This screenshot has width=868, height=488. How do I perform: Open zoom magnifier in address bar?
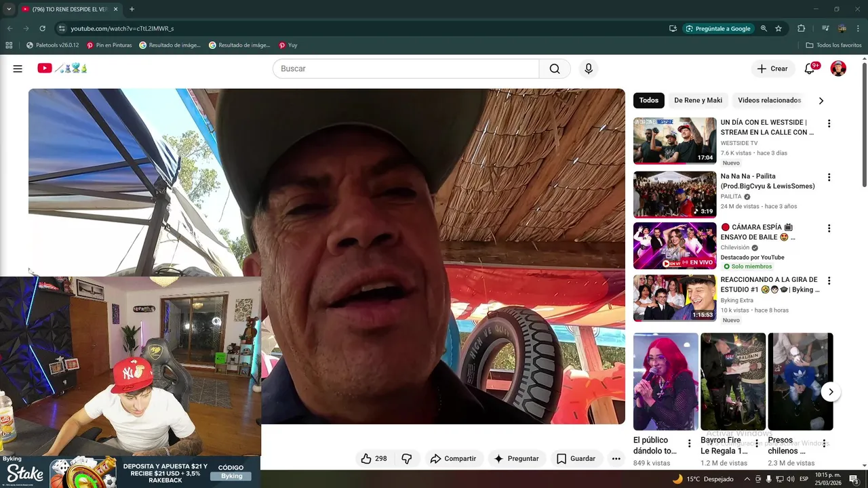(x=764, y=28)
